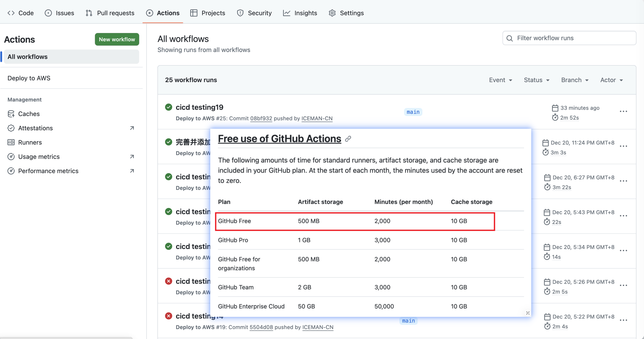This screenshot has height=339, width=644.
Task: Expand the Status filter dropdown
Action: pyautogui.click(x=537, y=80)
